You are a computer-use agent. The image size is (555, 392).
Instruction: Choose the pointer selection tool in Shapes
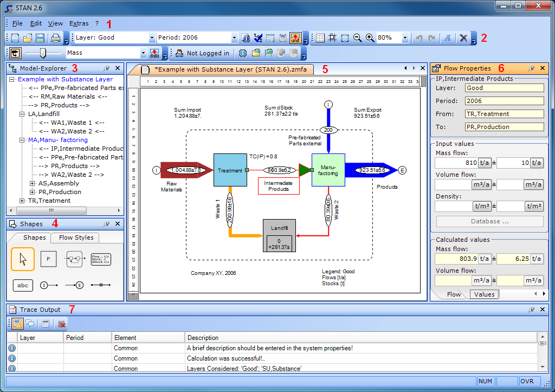click(x=23, y=259)
